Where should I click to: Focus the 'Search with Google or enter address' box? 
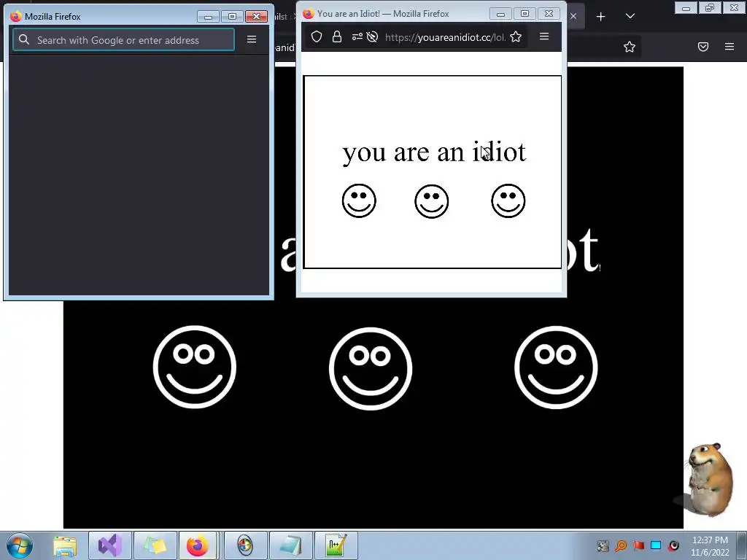pos(124,40)
